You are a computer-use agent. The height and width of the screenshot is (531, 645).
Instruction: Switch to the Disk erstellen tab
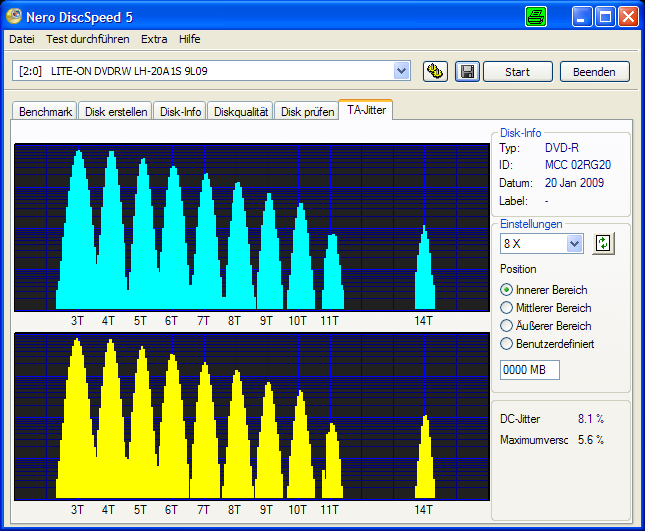pyautogui.click(x=116, y=111)
